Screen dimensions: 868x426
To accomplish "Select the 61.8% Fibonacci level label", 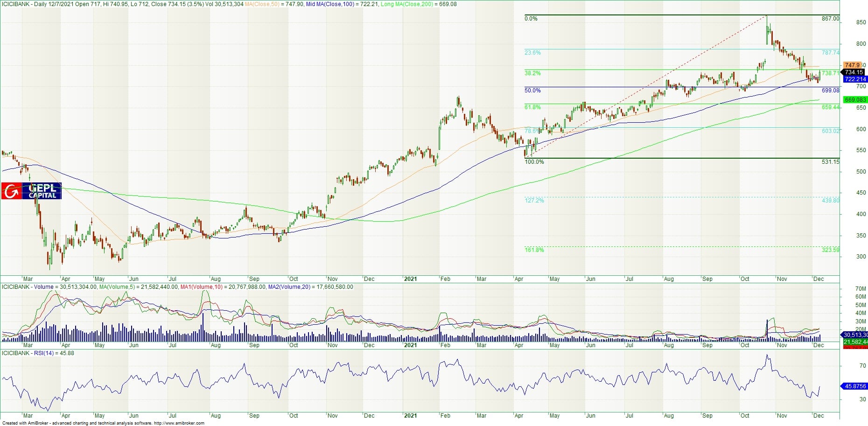I will coord(532,107).
